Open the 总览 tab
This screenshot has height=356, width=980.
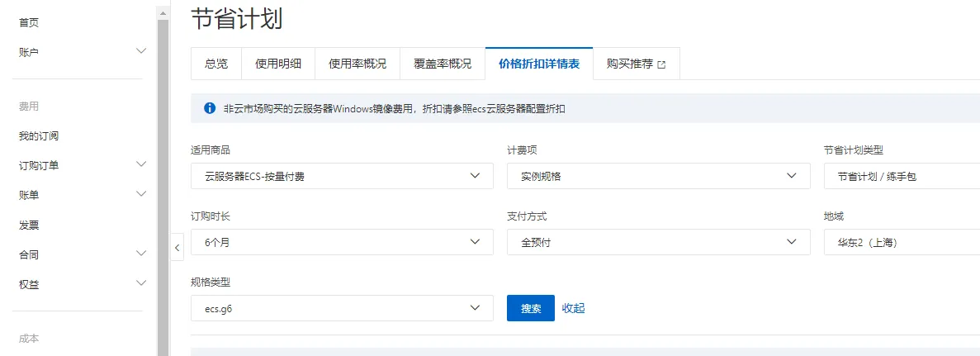215,64
